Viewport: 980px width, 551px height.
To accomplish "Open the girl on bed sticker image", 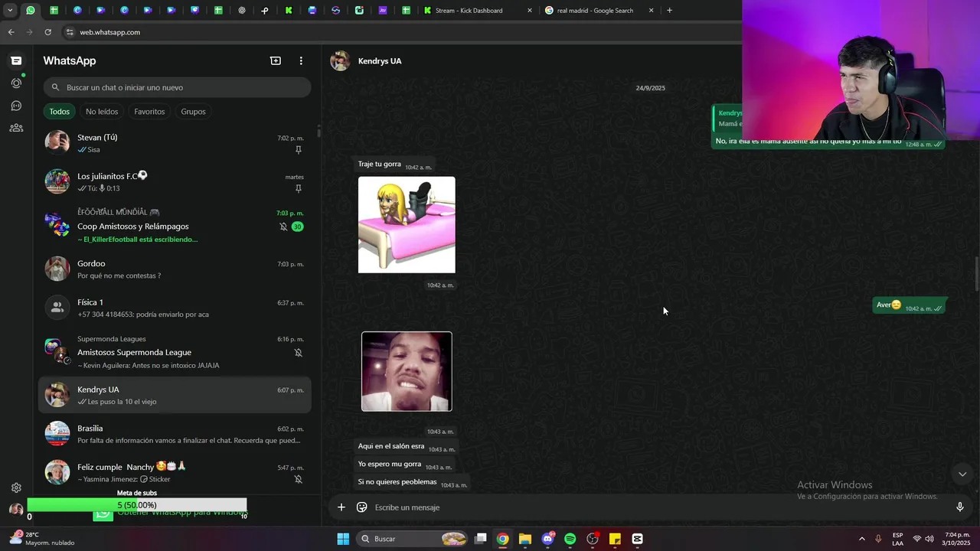I will click(407, 225).
